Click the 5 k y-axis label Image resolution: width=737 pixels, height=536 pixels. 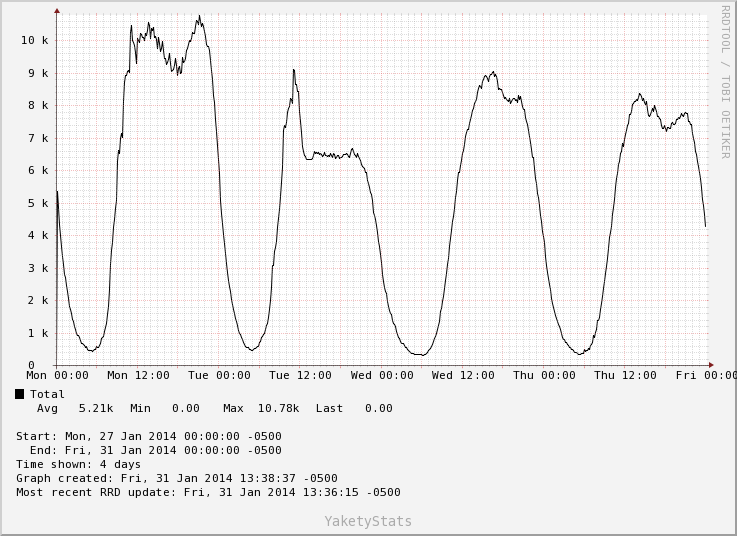(x=38, y=203)
